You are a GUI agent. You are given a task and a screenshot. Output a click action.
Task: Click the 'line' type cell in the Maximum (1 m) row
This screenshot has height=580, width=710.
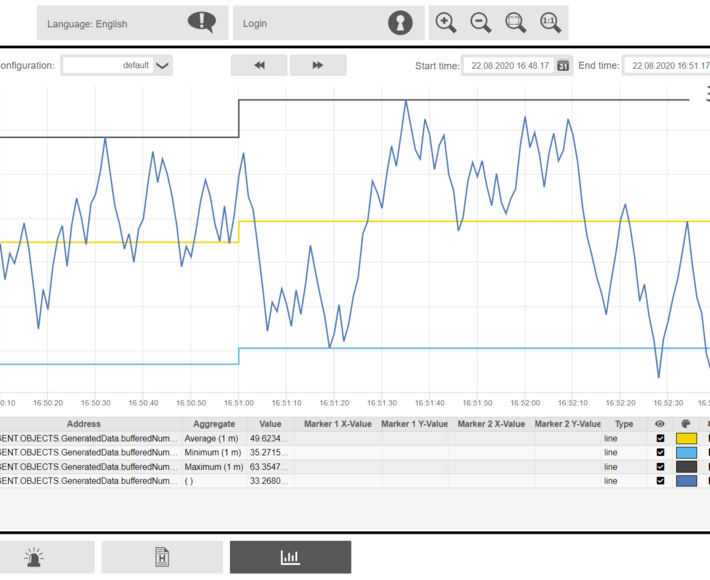click(x=624, y=467)
